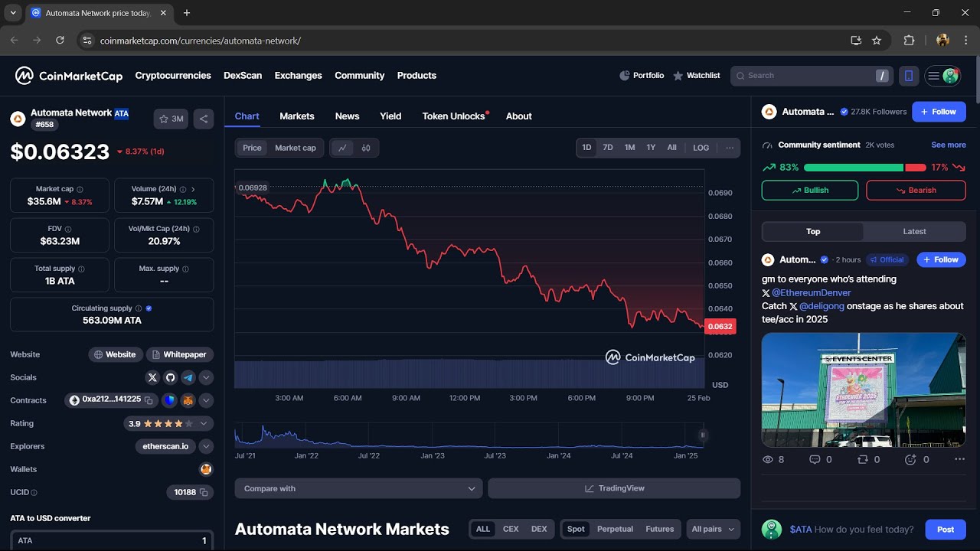Set chart range to 1D
This screenshot has height=551, width=980.
(586, 148)
